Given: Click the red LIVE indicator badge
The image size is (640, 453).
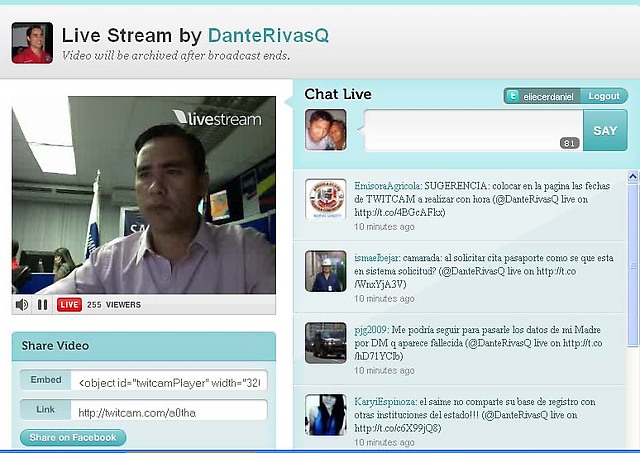Looking at the screenshot, I should coord(69,304).
